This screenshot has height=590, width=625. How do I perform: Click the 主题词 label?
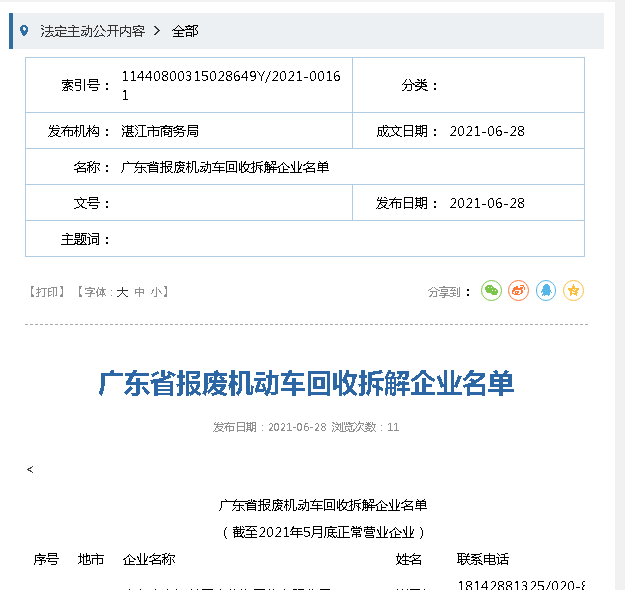(x=85, y=239)
